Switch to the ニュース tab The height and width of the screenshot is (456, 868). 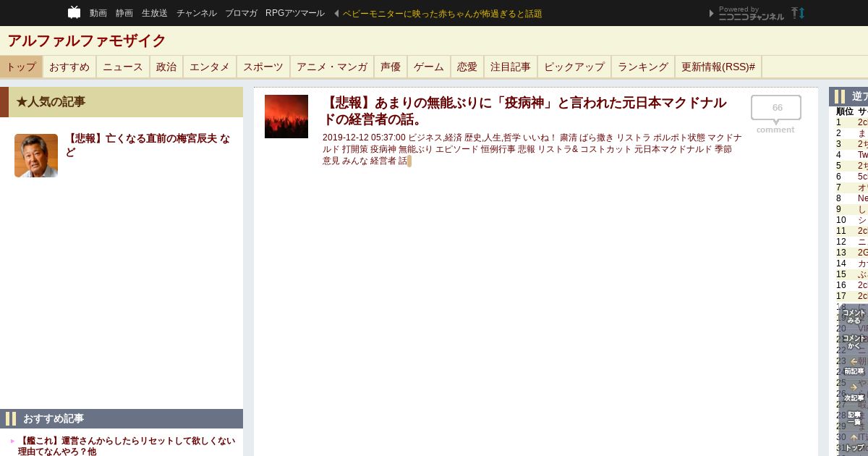click(x=123, y=67)
